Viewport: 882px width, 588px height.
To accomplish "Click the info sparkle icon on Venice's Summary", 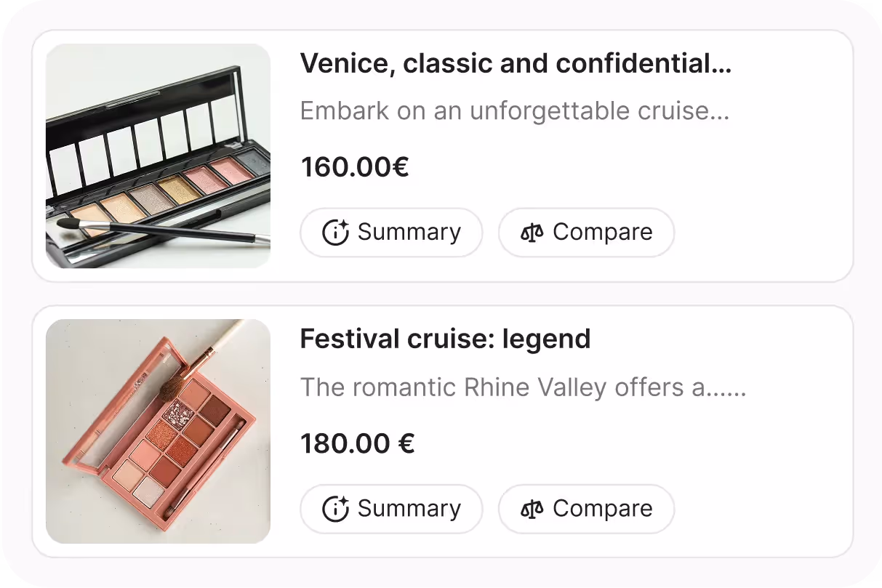I will pos(335,233).
